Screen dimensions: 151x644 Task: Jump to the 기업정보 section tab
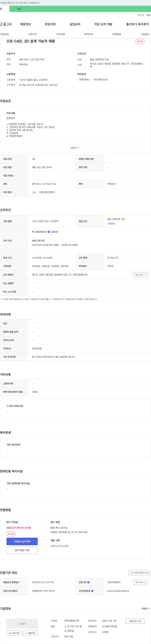coord(145,34)
